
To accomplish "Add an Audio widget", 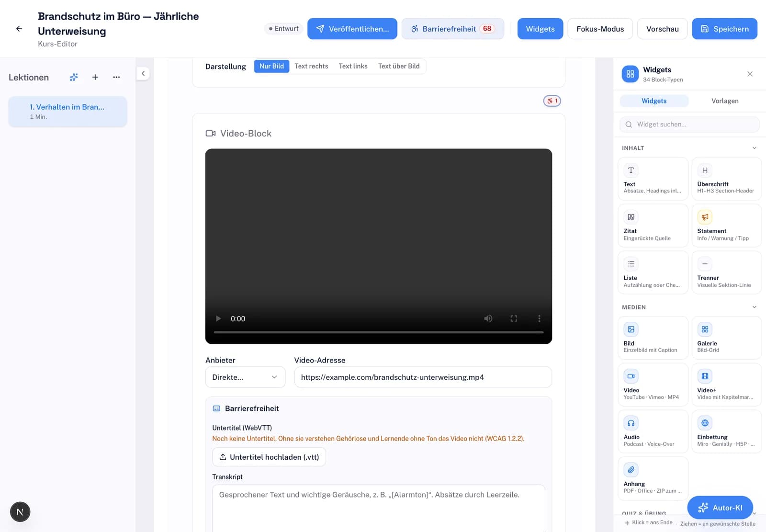I will [653, 431].
